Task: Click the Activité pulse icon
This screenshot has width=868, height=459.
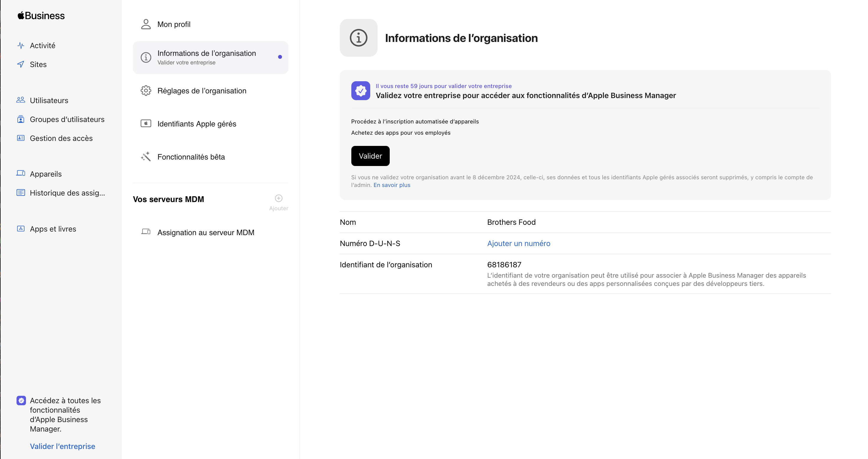Action: 21,45
